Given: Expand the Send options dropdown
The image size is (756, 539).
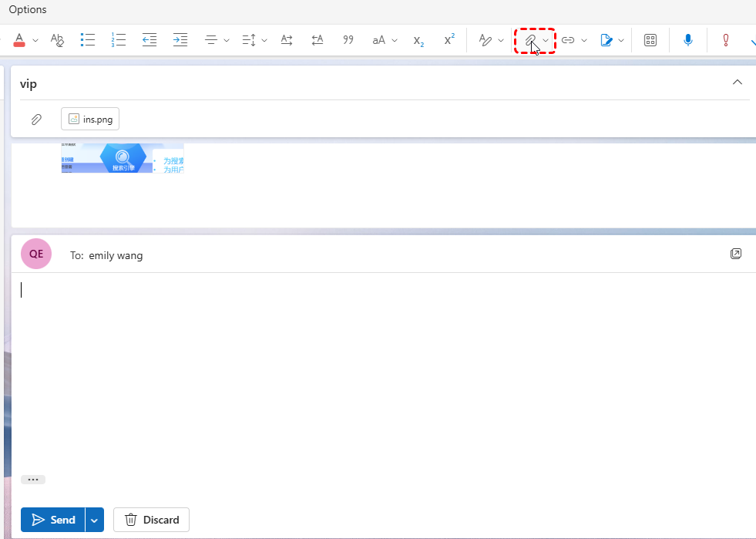Looking at the screenshot, I should click(95, 520).
